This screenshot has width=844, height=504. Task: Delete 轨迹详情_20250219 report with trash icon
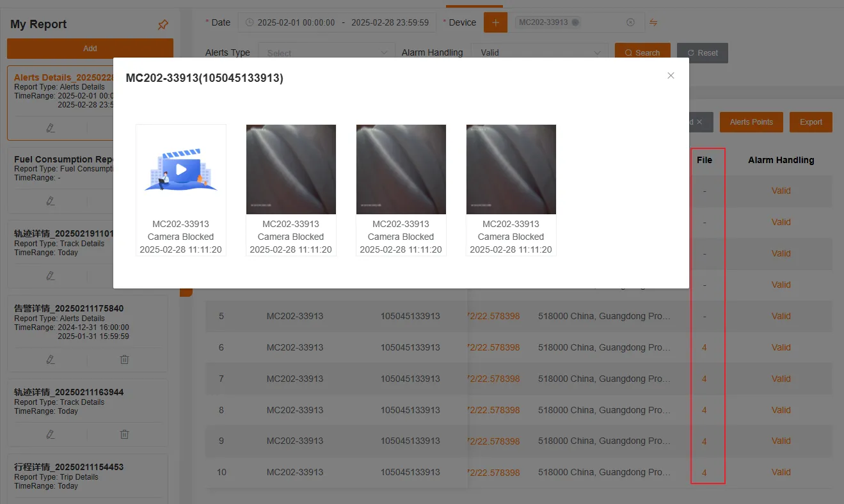(124, 275)
